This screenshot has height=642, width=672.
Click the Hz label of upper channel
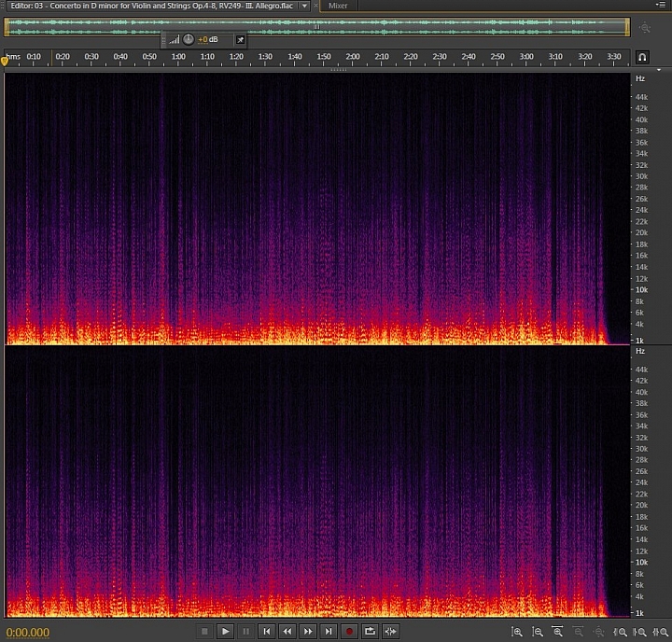coord(640,78)
